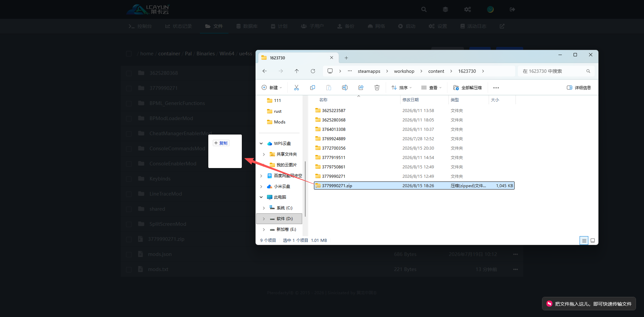Open the 计划 schedule tab
Viewport: 644px width, 317px height.
279,26
